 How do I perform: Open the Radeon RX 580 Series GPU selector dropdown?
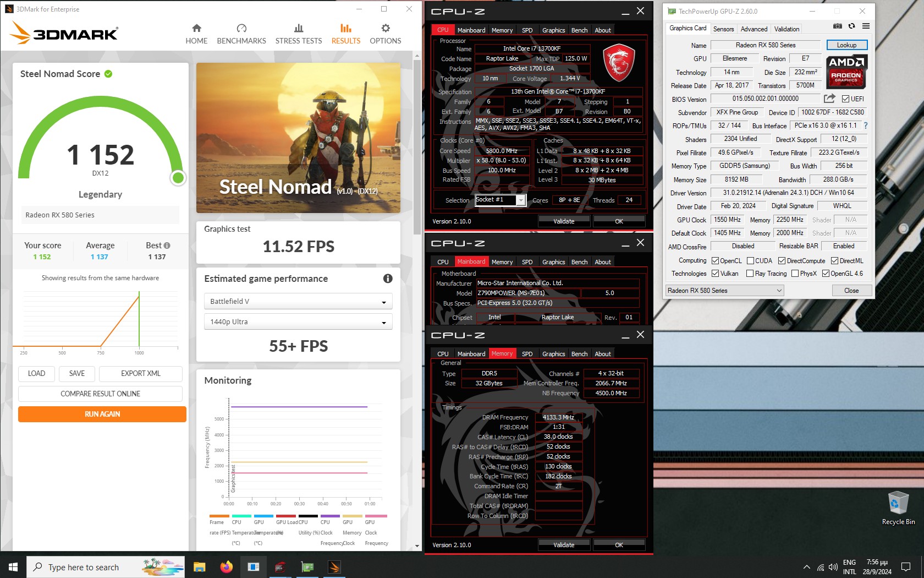pos(724,291)
